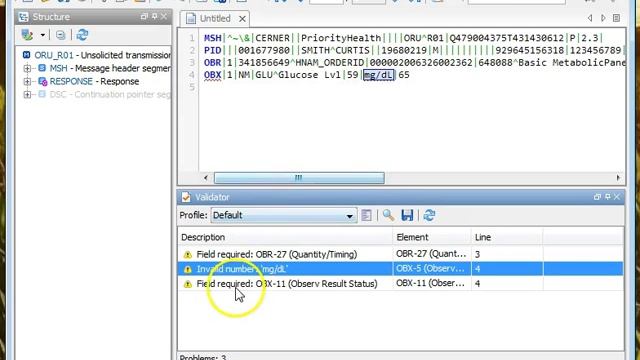Select the DSC continuation pointer row
The height and width of the screenshot is (360, 640).
point(104,94)
